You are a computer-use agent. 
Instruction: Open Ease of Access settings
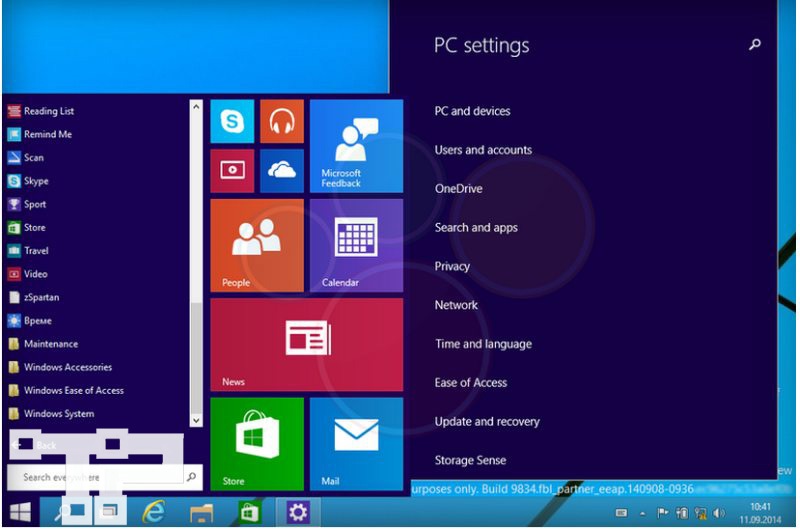pos(470,383)
